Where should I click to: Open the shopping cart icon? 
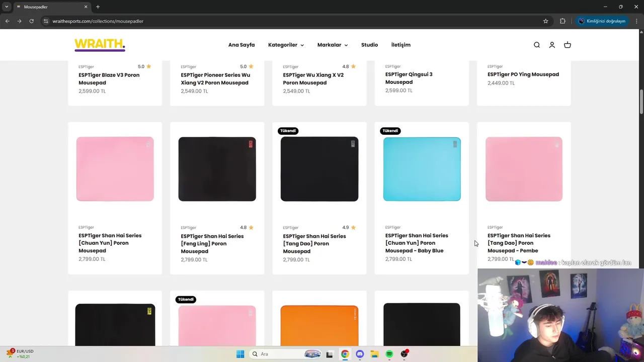(568, 45)
